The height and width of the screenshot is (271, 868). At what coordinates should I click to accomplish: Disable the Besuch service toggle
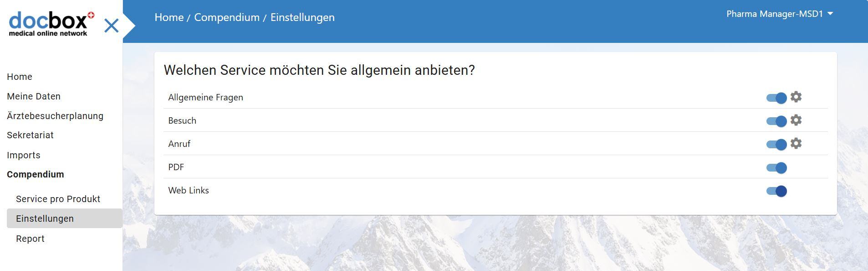click(x=776, y=121)
